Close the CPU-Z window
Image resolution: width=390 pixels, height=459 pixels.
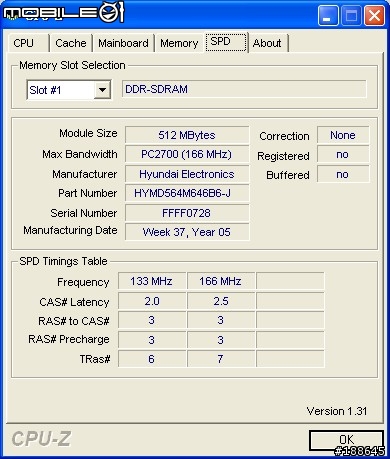(374, 15)
